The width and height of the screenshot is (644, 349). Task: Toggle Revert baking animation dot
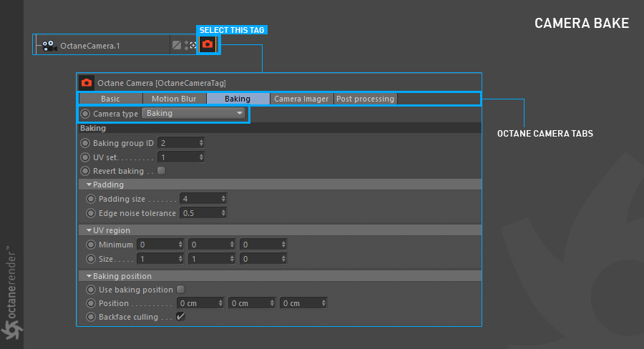click(x=85, y=171)
